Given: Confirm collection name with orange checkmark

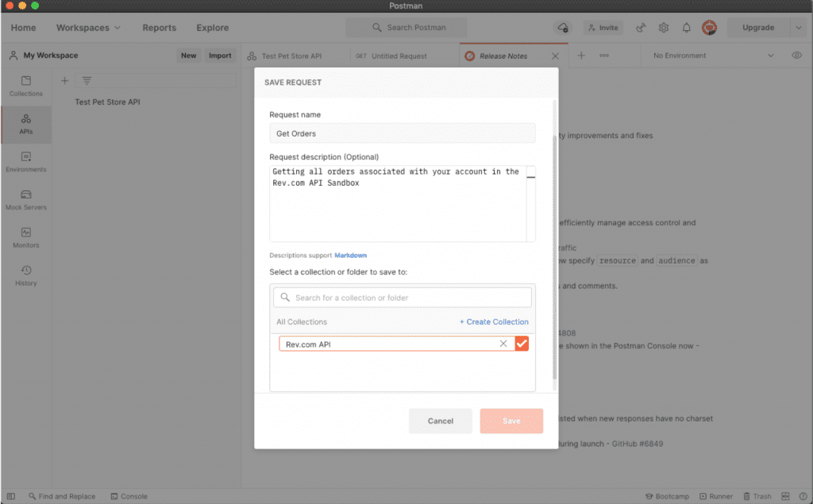Looking at the screenshot, I should point(522,344).
